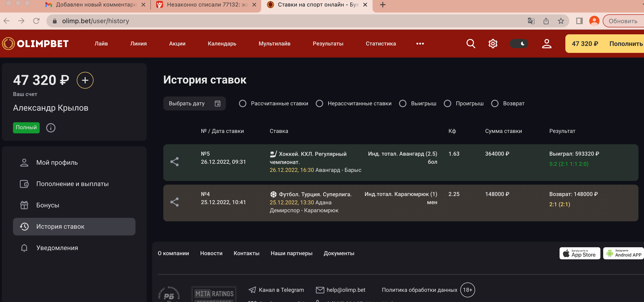This screenshot has height=302, width=644.
Task: Open user profile icon in header
Action: click(x=547, y=44)
